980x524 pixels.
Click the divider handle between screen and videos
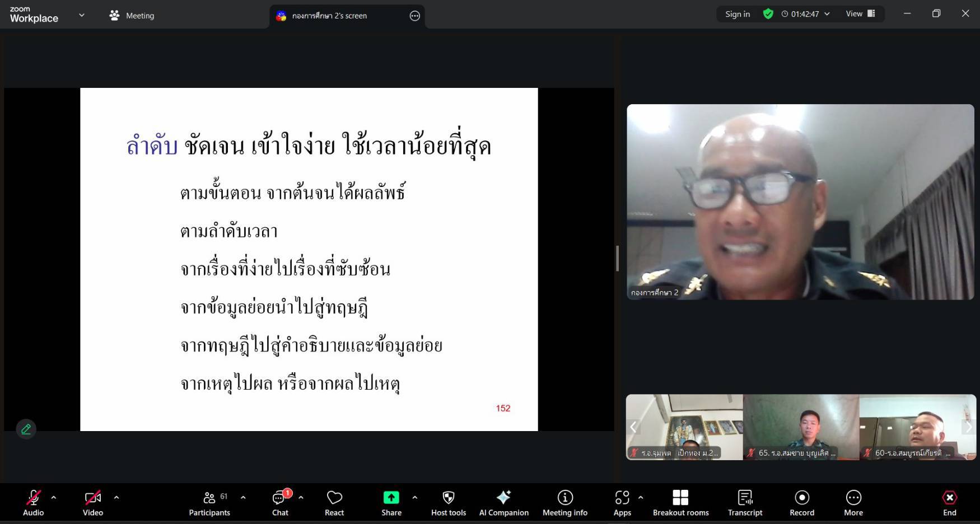pos(618,258)
